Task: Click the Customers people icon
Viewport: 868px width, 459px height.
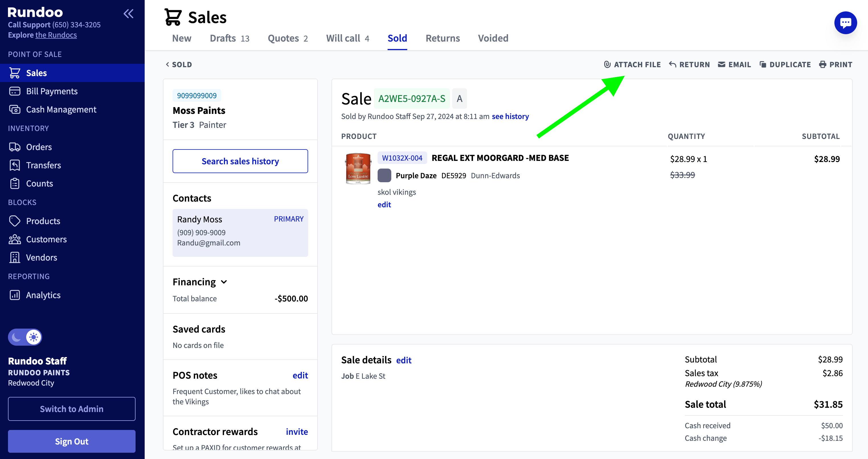Action: click(15, 239)
